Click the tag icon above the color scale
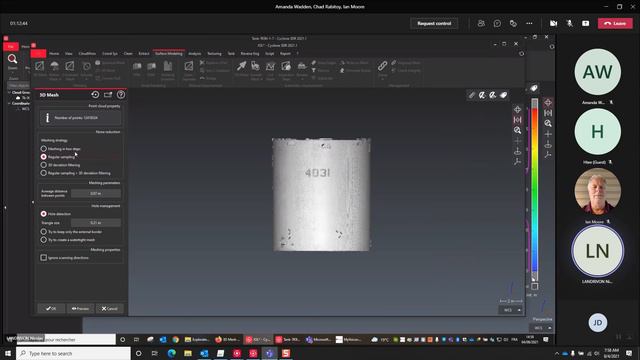The image size is (640, 360). (534, 88)
